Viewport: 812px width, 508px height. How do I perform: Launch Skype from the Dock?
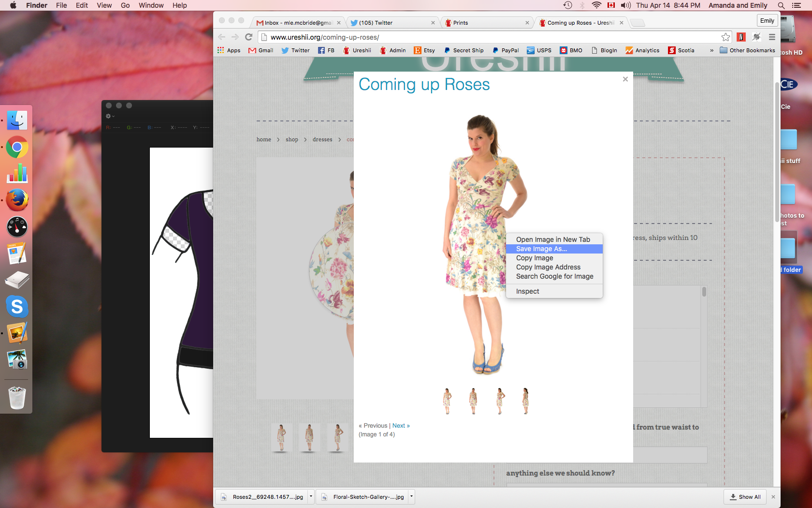click(x=17, y=306)
